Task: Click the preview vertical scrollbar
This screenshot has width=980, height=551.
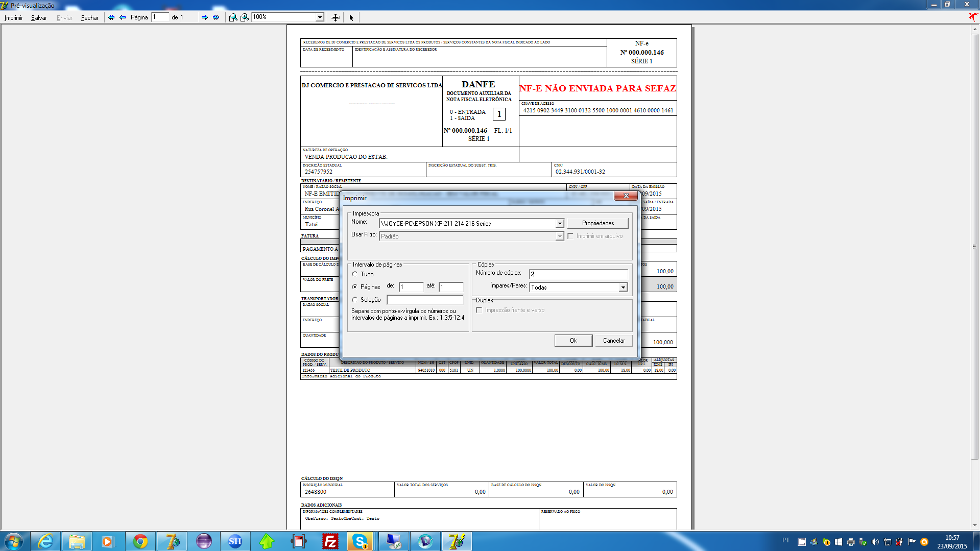Action: tap(975, 246)
